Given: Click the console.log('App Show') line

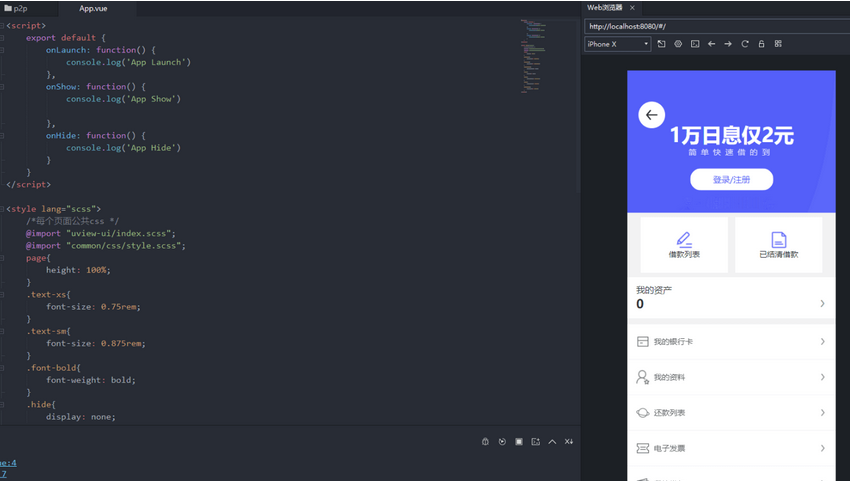Looking at the screenshot, I should [124, 99].
